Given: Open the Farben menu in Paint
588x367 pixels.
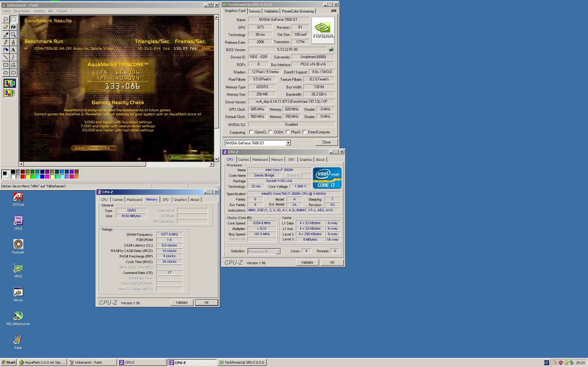Looking at the screenshot, I should click(62, 11).
